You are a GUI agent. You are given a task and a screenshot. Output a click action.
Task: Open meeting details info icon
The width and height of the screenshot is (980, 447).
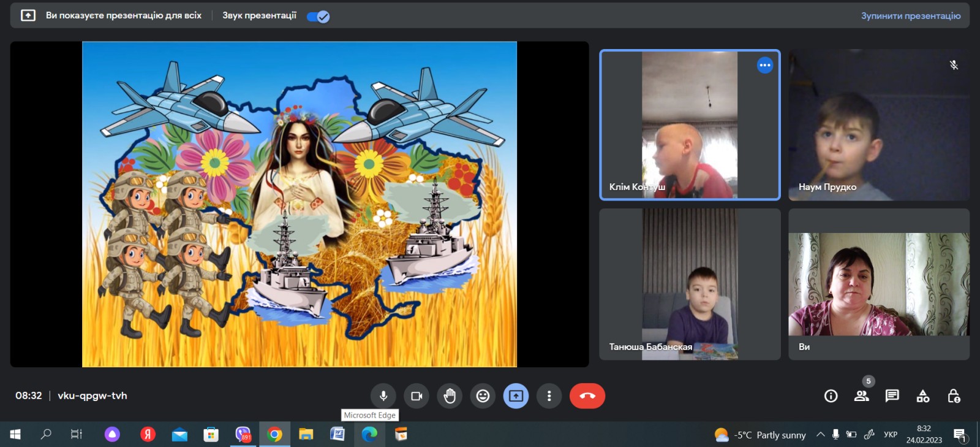(831, 396)
